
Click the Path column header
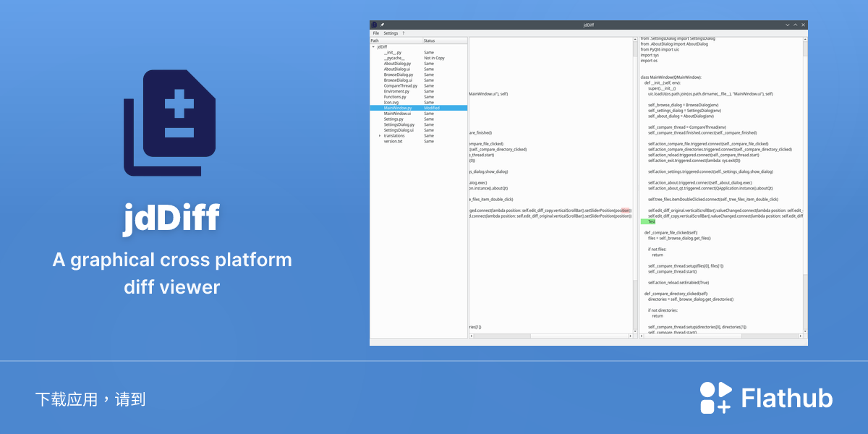(x=396, y=41)
